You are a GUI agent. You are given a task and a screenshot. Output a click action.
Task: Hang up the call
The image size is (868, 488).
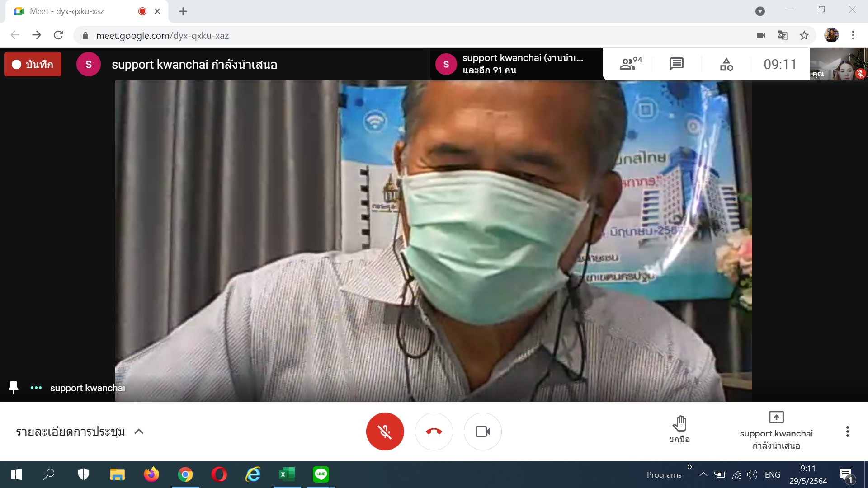click(434, 432)
